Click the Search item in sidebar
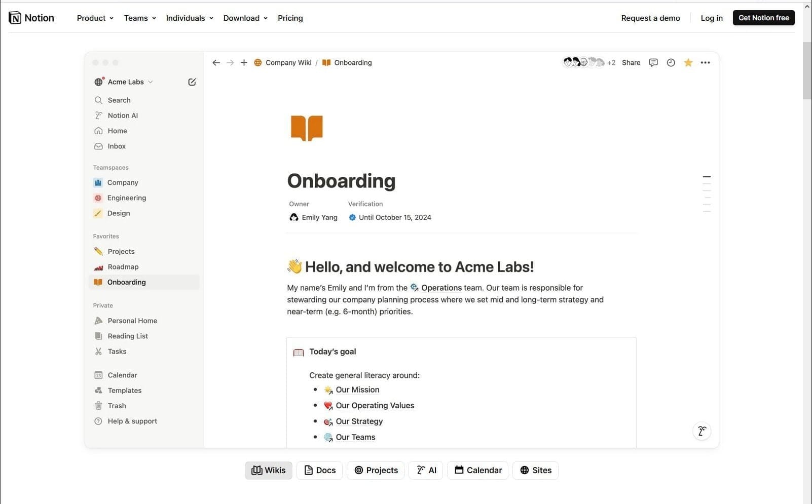The height and width of the screenshot is (504, 812). tap(144, 100)
